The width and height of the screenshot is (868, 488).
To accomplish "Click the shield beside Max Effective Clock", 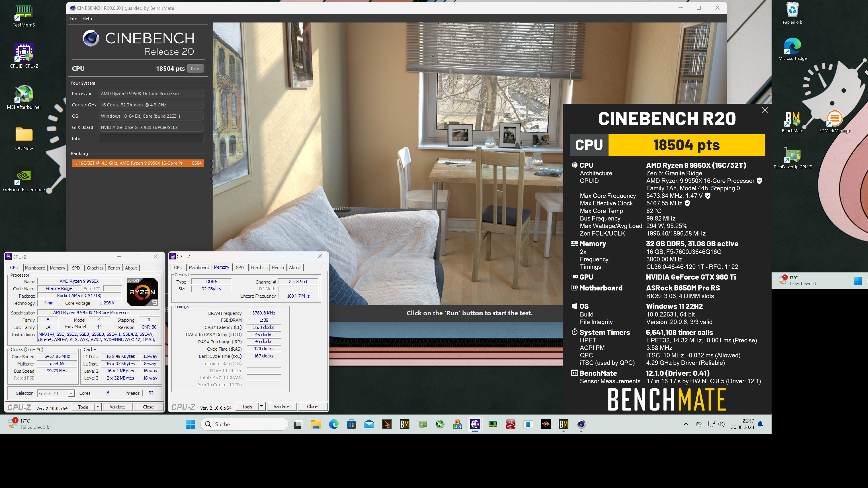I will pyautogui.click(x=687, y=203).
